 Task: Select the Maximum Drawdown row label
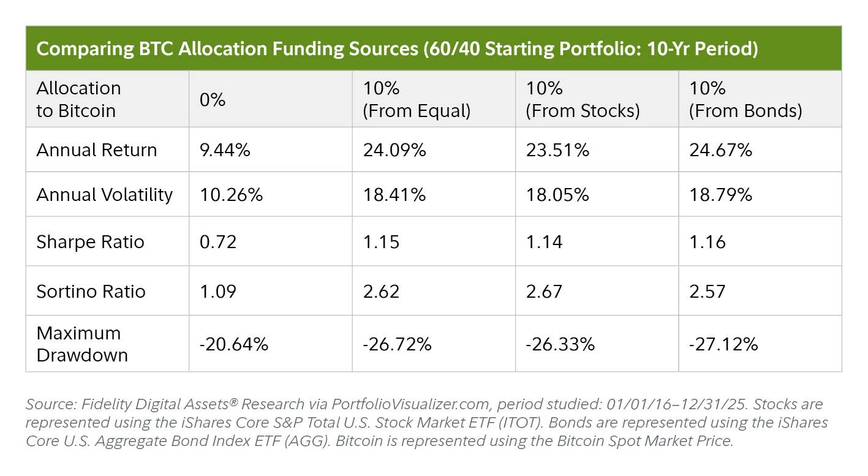coord(82,344)
